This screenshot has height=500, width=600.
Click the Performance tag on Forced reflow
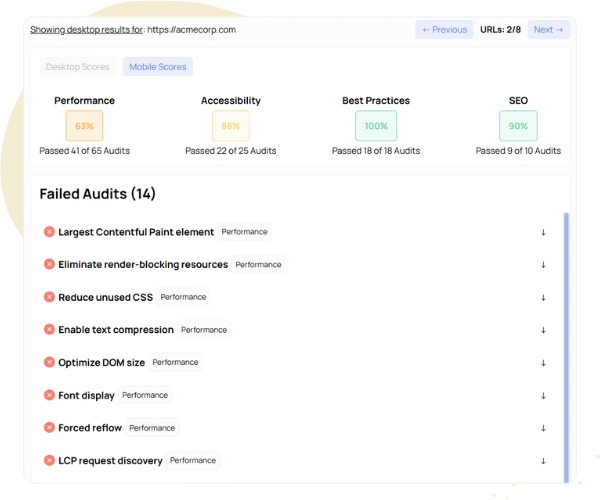[152, 428]
